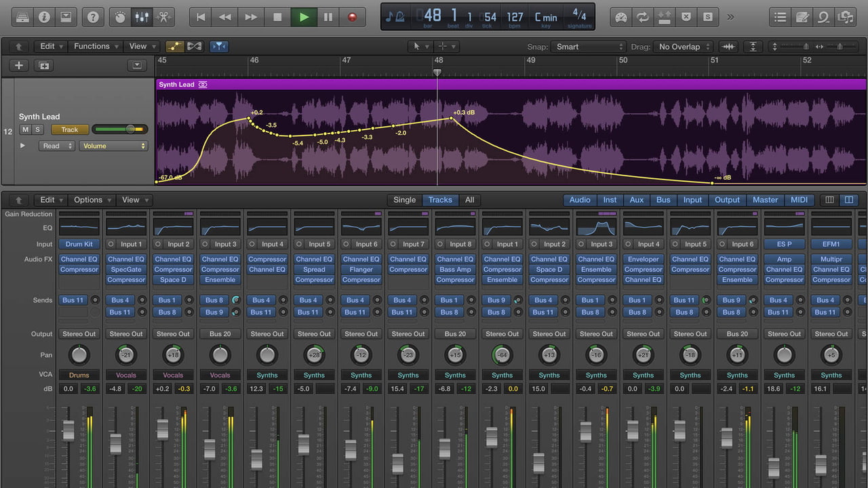Open the Library panel
The width and height of the screenshot is (868, 488).
22,16
